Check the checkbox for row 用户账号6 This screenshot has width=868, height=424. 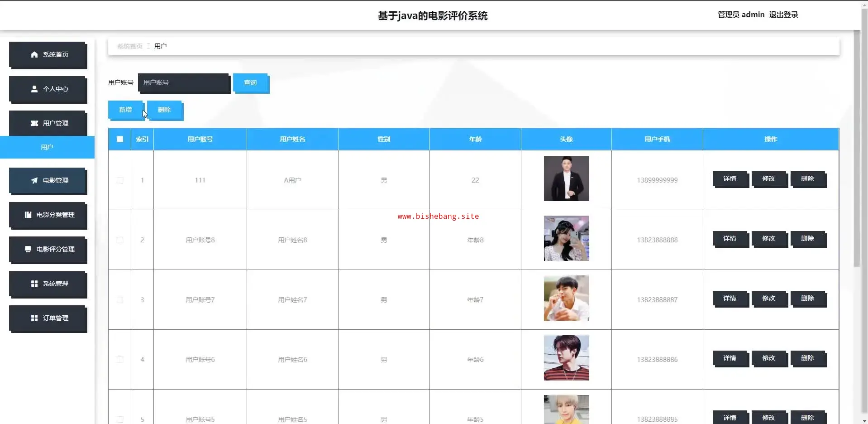pyautogui.click(x=120, y=360)
